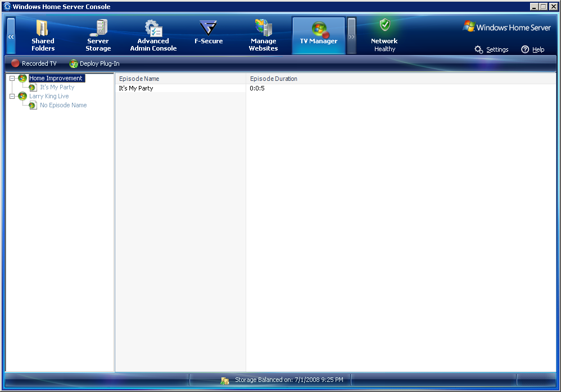
Task: Select It's My Party in the tree
Action: click(x=57, y=87)
